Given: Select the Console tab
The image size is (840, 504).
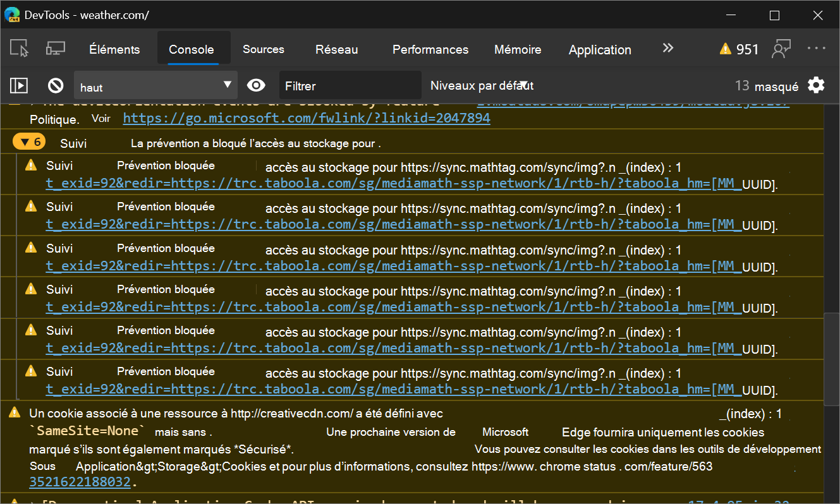Looking at the screenshot, I should tap(192, 49).
